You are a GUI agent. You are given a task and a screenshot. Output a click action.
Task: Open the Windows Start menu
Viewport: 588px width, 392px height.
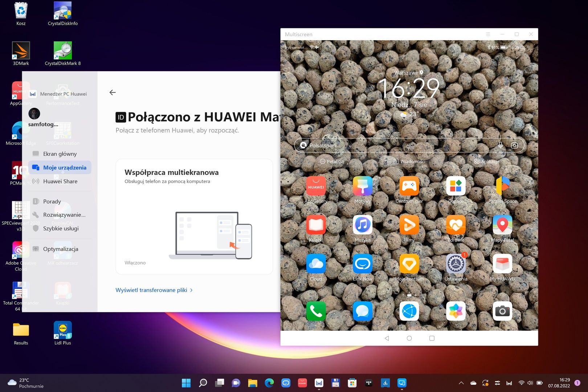186,383
